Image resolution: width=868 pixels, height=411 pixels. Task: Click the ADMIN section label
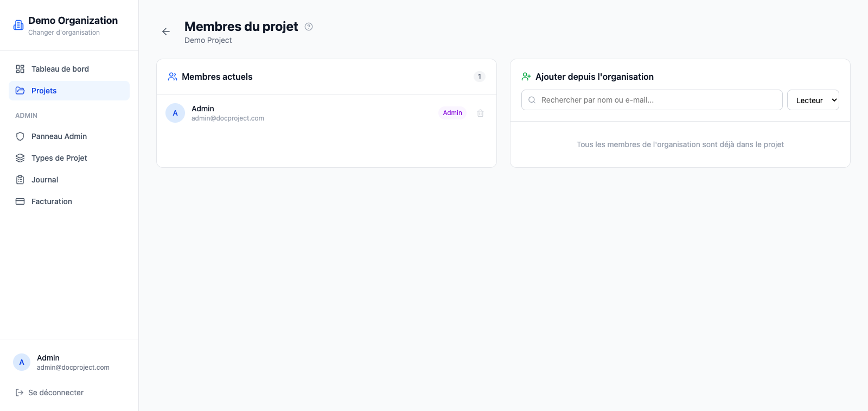click(26, 116)
